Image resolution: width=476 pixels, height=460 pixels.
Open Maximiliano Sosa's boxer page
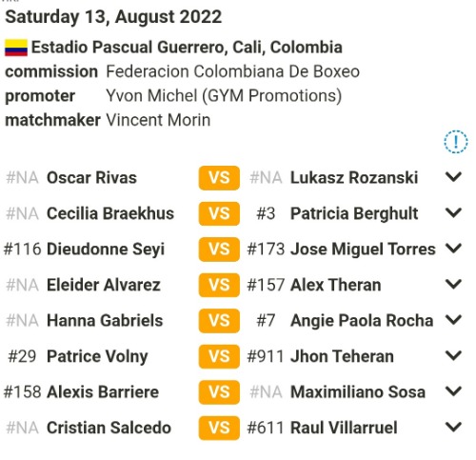(x=358, y=391)
